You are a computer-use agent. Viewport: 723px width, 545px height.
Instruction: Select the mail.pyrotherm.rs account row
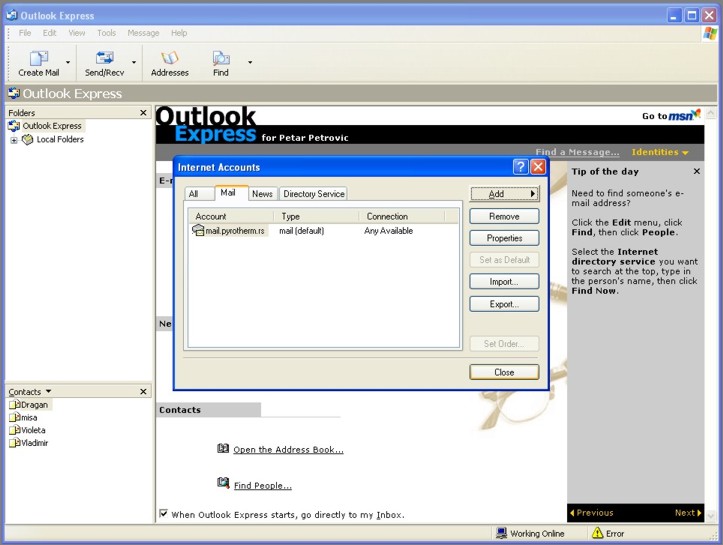coord(323,231)
